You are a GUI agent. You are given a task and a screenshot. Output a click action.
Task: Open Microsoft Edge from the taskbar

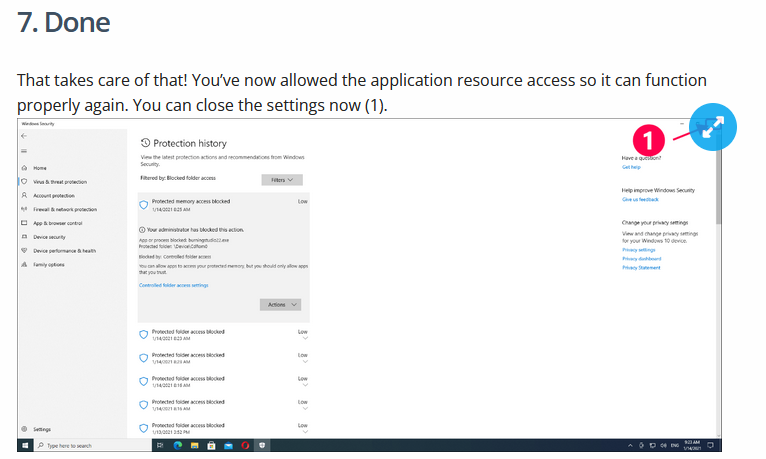tap(178, 445)
